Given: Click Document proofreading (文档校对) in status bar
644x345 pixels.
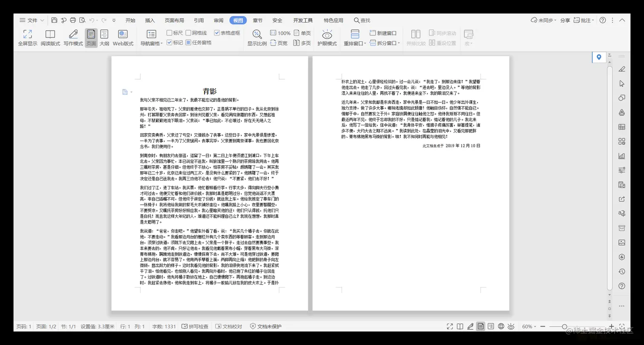Looking at the screenshot, I should coord(229,326).
